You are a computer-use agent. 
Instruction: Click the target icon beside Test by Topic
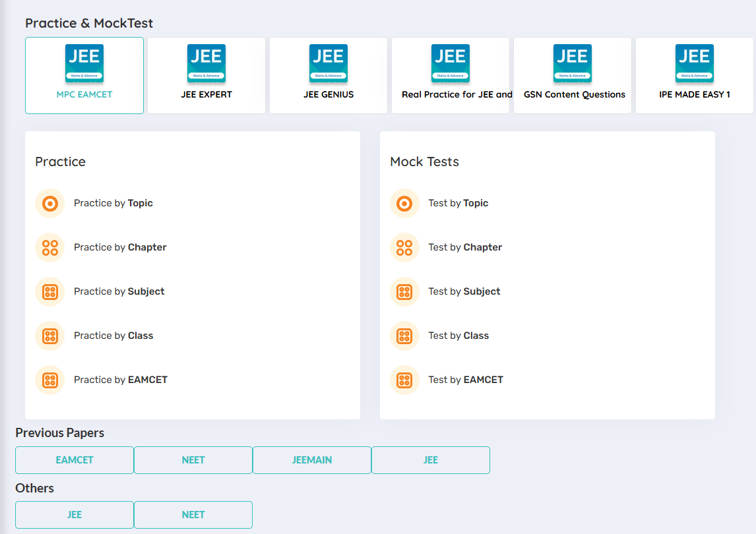click(404, 204)
